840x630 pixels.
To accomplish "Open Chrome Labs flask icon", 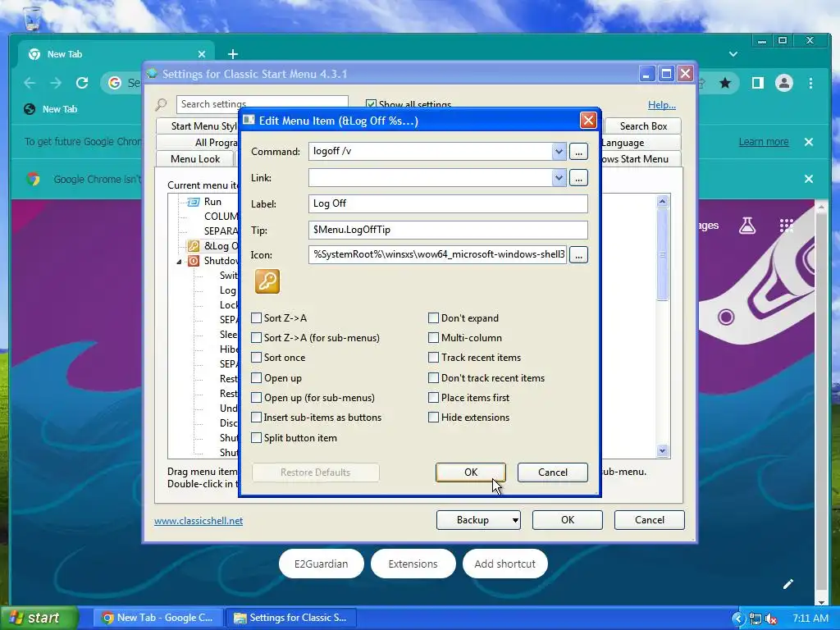I will coord(747,226).
